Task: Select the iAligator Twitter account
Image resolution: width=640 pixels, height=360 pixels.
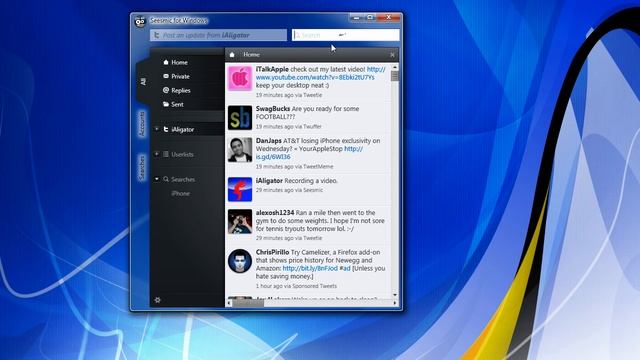Action: [182, 129]
